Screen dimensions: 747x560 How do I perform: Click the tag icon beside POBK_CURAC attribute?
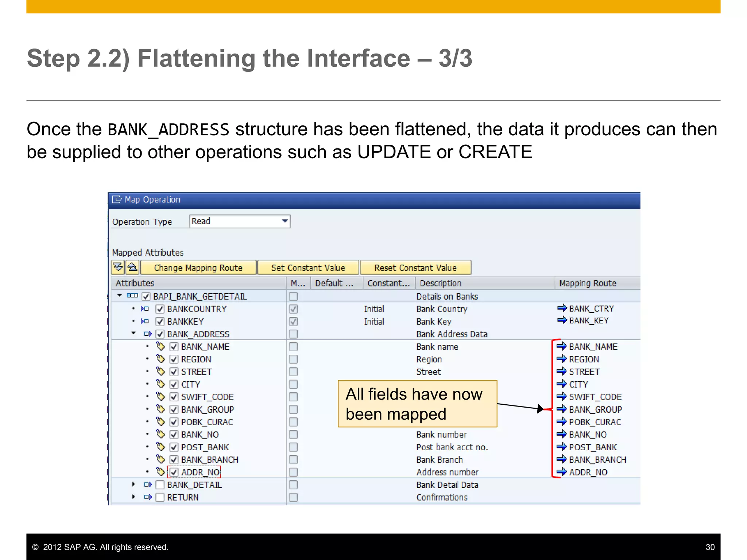point(160,421)
